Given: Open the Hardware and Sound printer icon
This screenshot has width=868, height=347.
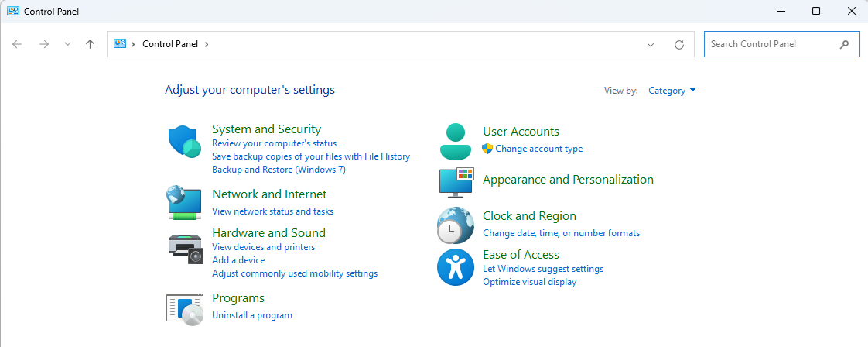Looking at the screenshot, I should [x=186, y=249].
